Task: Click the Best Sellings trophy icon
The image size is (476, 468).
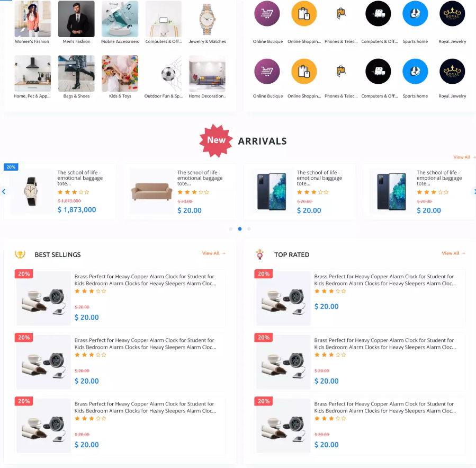Action: pos(20,254)
